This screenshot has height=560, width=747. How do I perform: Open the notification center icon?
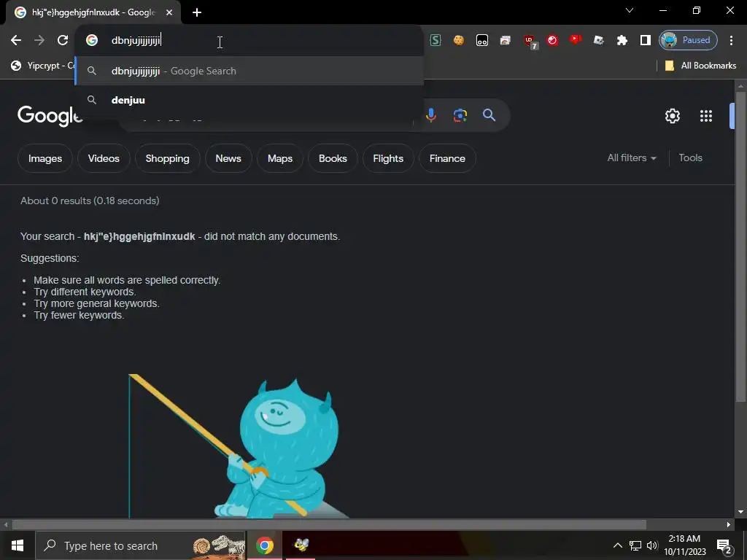pos(724,546)
